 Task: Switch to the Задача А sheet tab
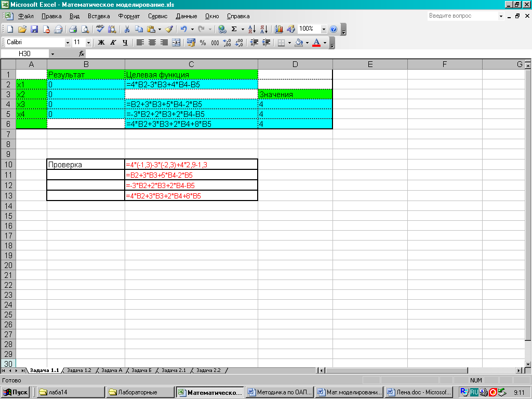112,370
